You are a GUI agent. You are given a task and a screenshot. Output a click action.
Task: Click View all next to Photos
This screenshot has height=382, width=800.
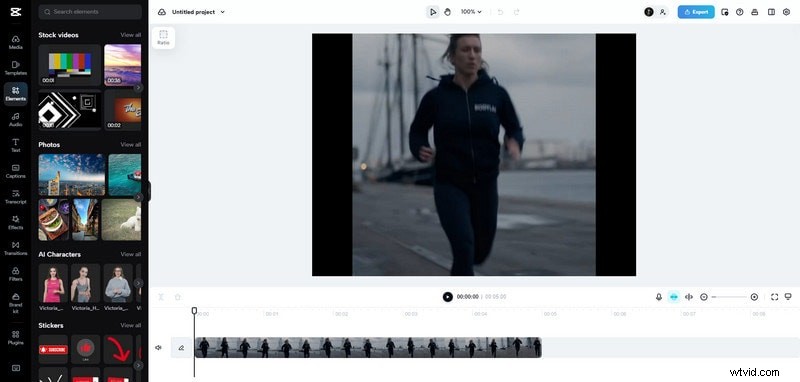[131, 144]
